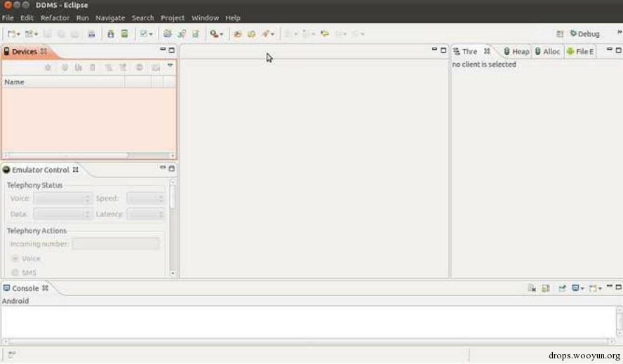The height and width of the screenshot is (364, 623).
Task: Click the debug bug icon in Devices toolbar
Action: (x=48, y=67)
